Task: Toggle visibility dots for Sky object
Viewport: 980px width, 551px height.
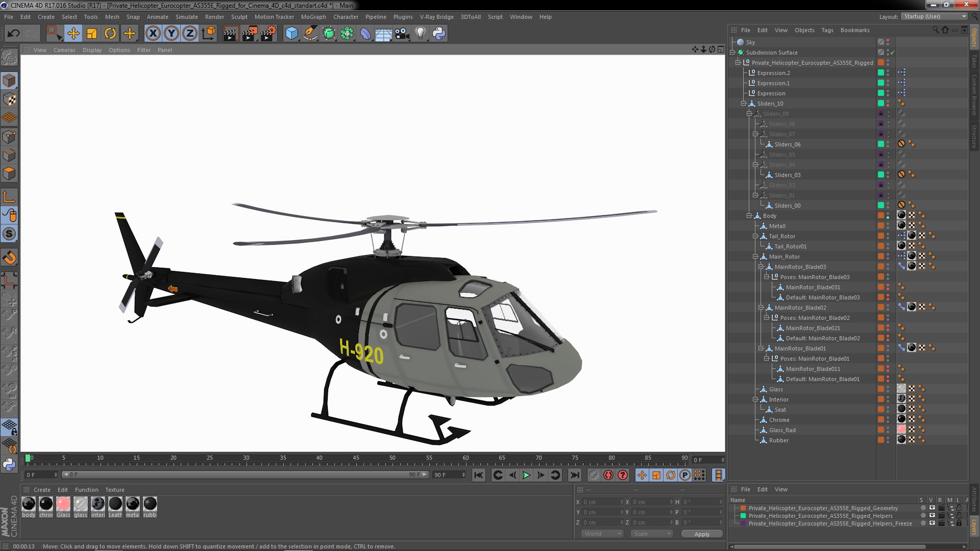Action: point(888,42)
